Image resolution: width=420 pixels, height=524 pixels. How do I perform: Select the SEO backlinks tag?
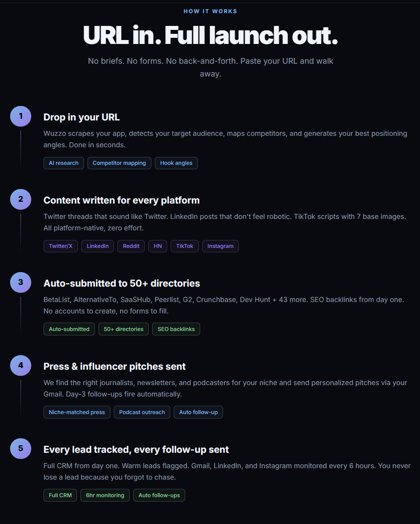click(x=176, y=329)
